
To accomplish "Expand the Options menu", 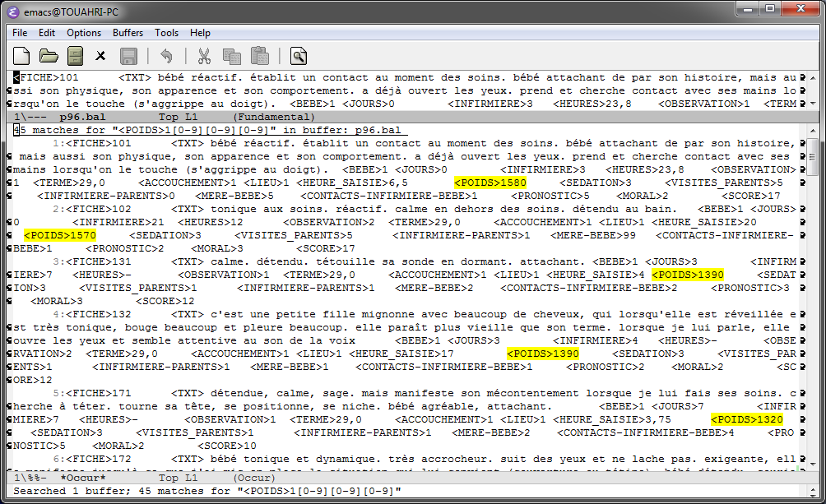I will [84, 33].
